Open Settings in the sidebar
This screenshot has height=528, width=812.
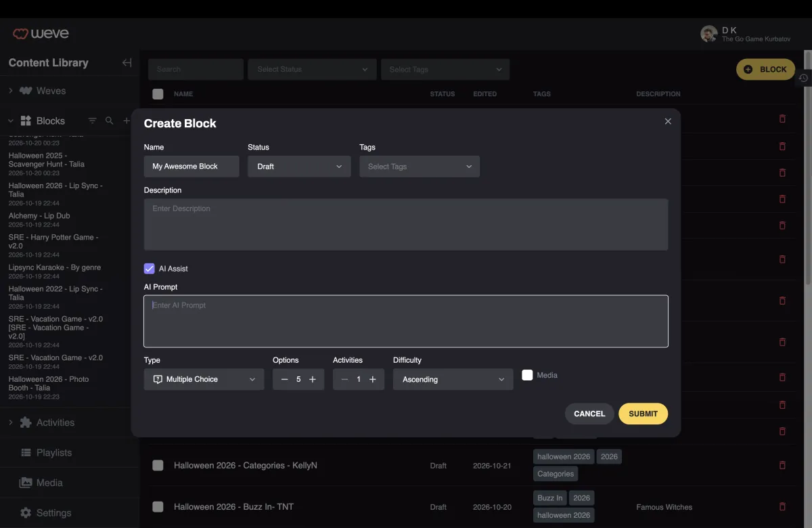tap(54, 512)
